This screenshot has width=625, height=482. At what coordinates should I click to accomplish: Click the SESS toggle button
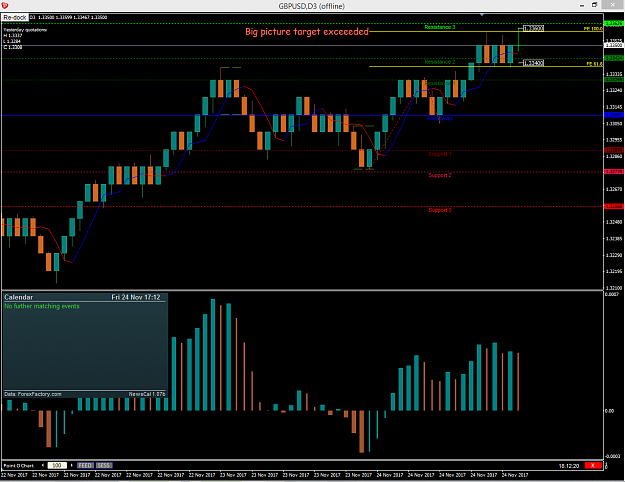pos(104,465)
